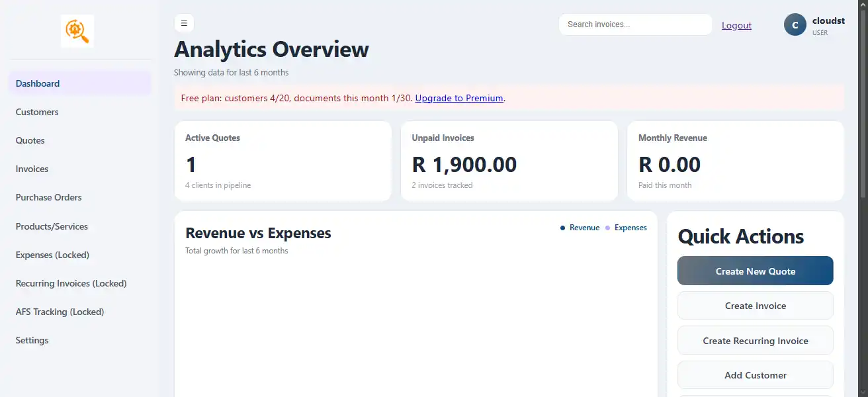Open the Dashboard sidebar item
The height and width of the screenshot is (397, 868).
pos(38,83)
